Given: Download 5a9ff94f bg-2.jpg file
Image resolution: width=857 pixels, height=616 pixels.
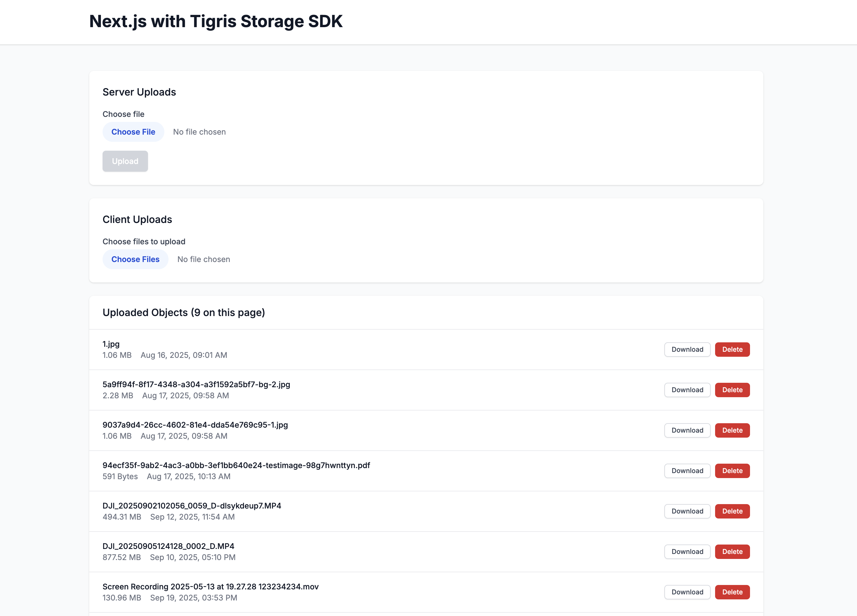Looking at the screenshot, I should pos(687,390).
